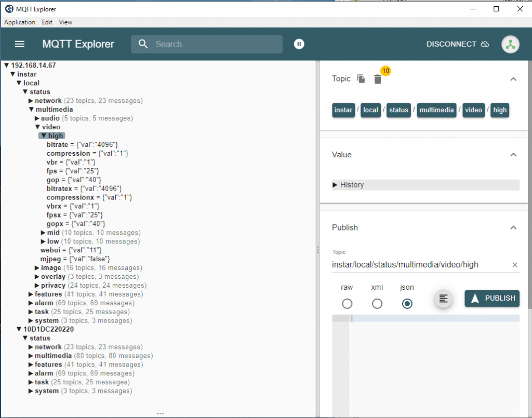Click the search magnifier icon
This screenshot has width=532, height=418.
pos(143,44)
